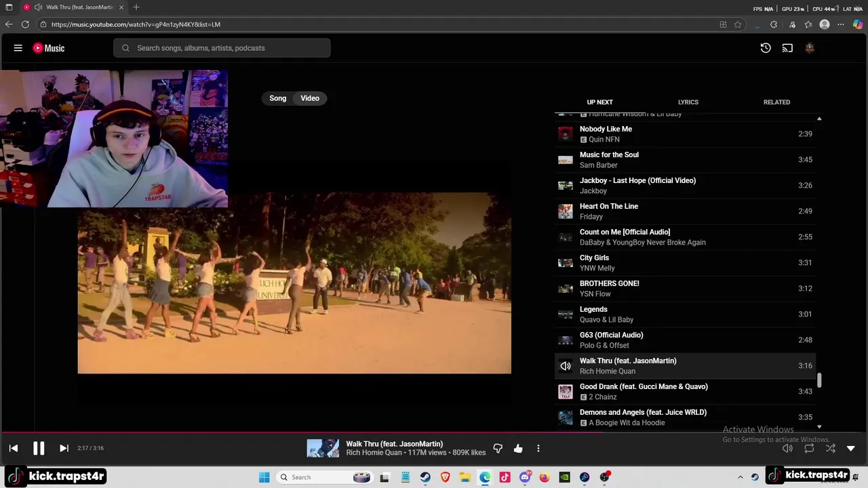Play Nobody Like Me from the queue
Screen dimensions: 868x488
click(685, 134)
